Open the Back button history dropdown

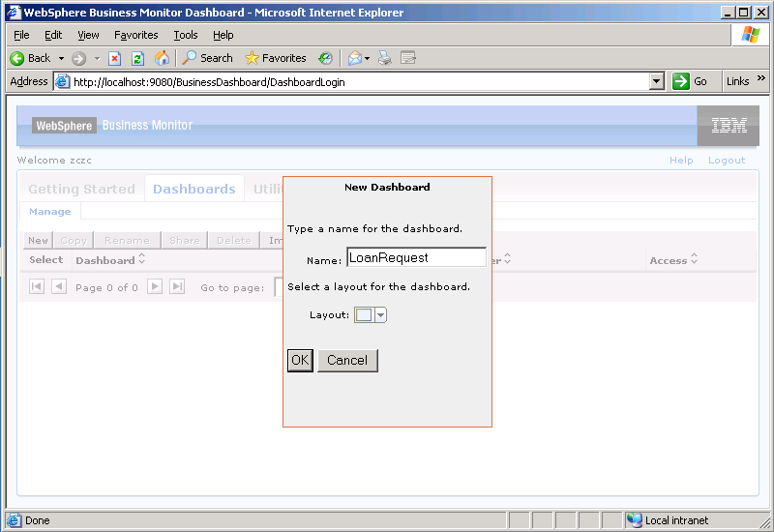(x=61, y=58)
